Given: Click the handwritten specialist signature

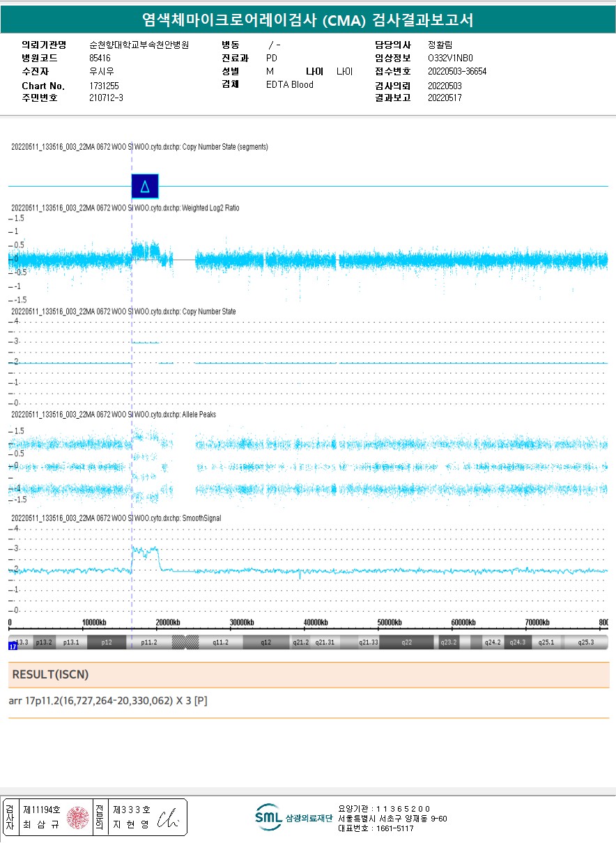Looking at the screenshot, I should point(167,818).
